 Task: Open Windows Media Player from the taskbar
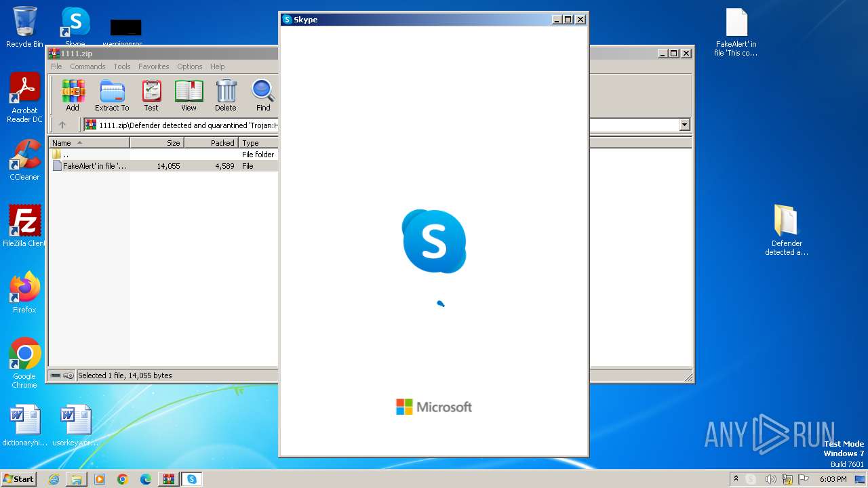[100, 479]
